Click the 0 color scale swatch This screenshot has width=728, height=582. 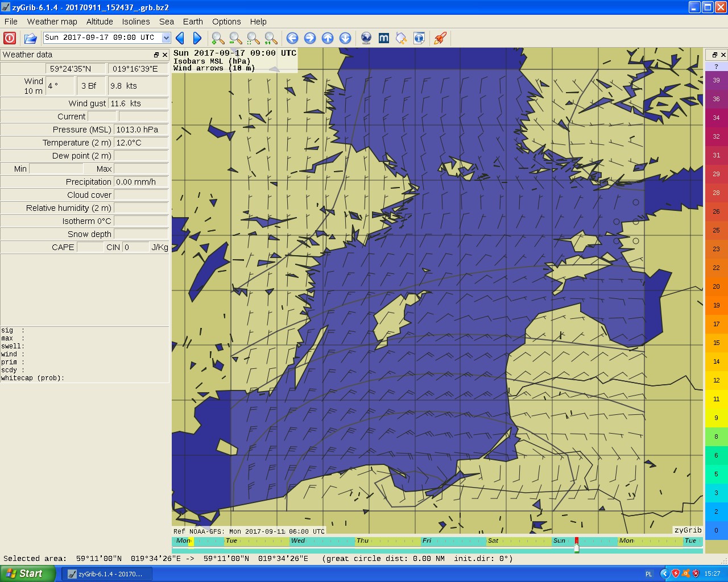click(x=716, y=530)
